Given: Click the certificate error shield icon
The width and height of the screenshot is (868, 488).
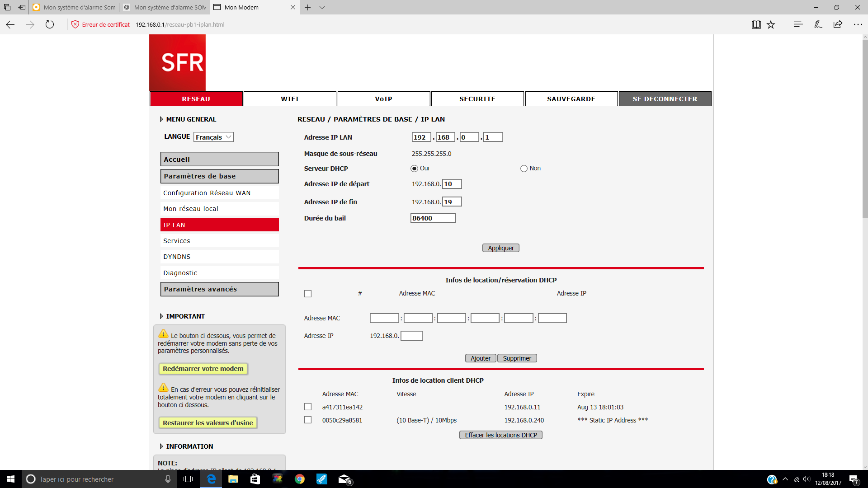Looking at the screenshot, I should pos(75,24).
